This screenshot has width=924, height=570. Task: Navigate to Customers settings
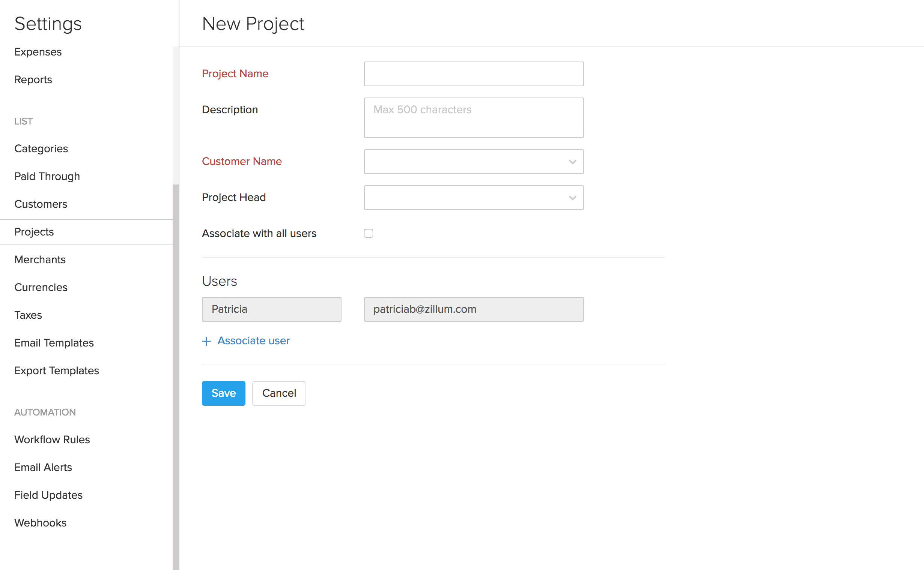41,204
